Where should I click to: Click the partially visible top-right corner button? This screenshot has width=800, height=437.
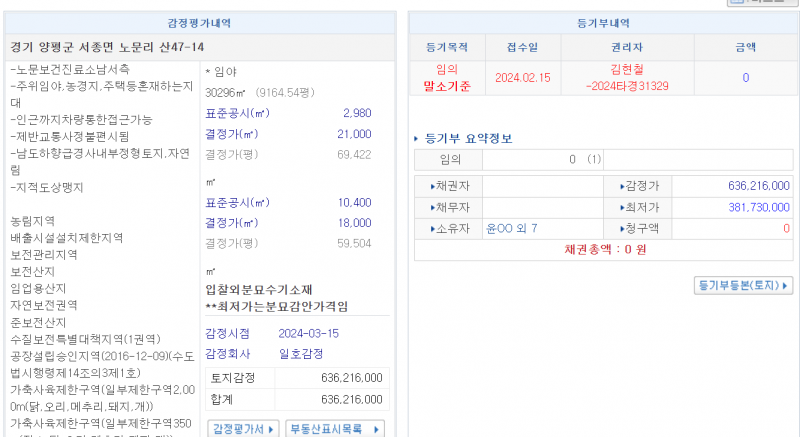[776, 3]
